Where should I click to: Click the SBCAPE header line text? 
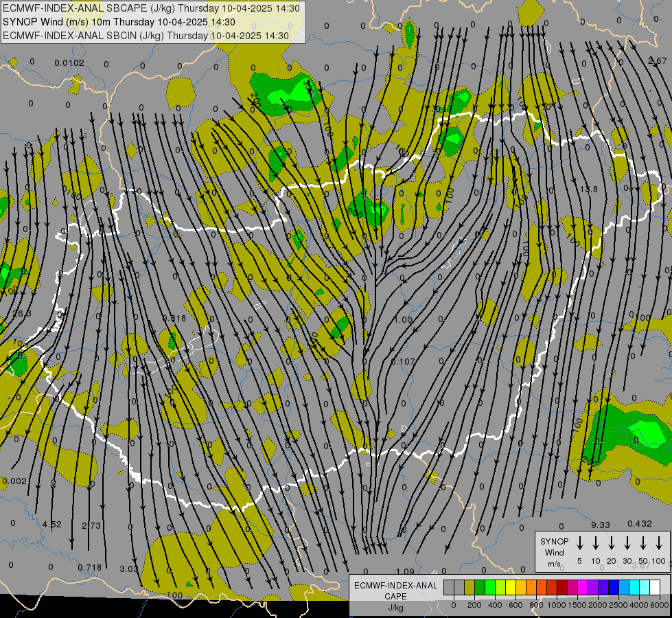[151, 8]
